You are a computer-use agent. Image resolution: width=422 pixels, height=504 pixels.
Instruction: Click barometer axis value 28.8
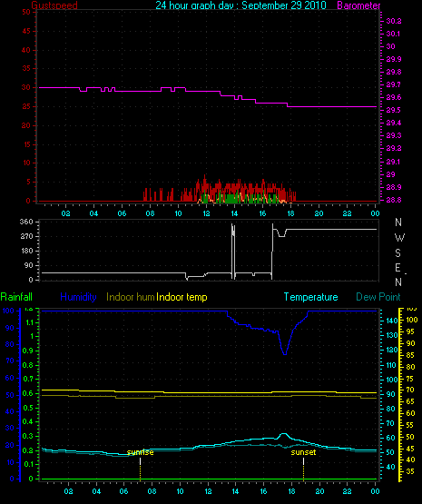(394, 200)
